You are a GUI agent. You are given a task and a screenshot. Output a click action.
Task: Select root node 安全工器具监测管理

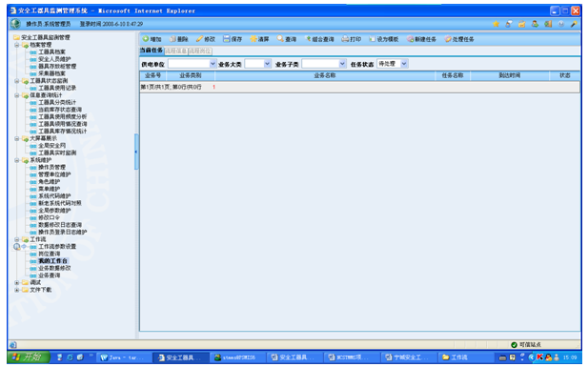coord(46,37)
